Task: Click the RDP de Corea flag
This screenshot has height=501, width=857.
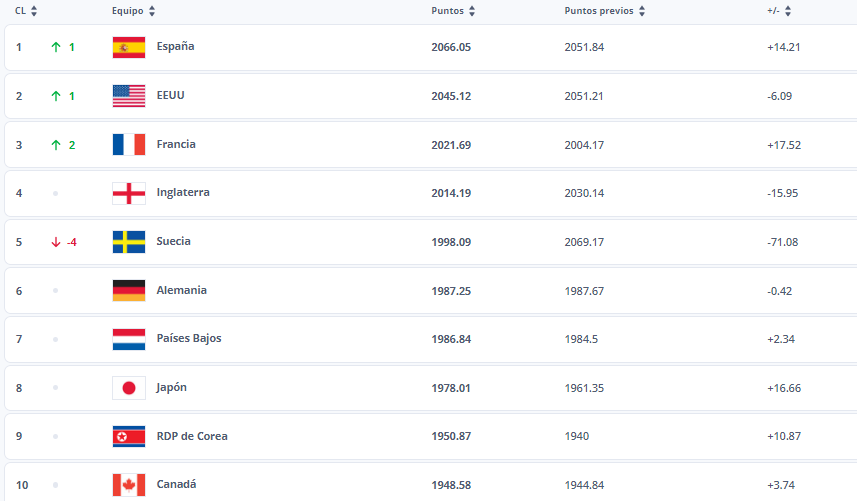Action: click(x=129, y=436)
